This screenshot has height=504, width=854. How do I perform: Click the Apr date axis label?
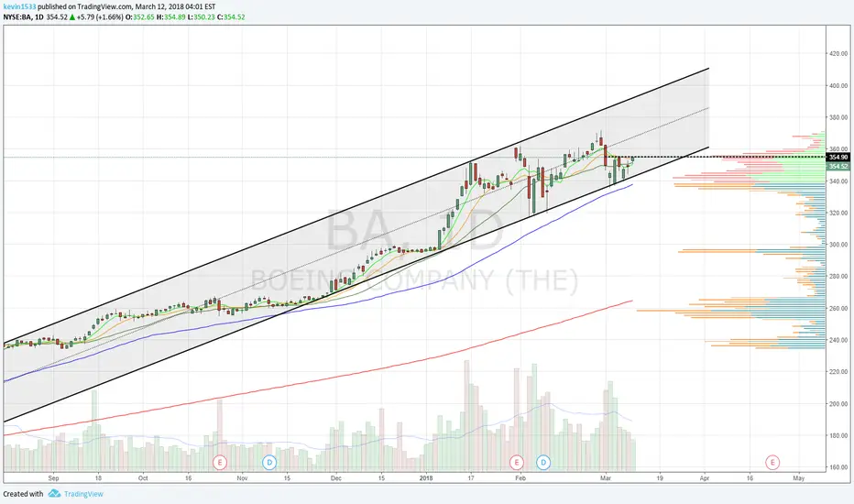705,478
